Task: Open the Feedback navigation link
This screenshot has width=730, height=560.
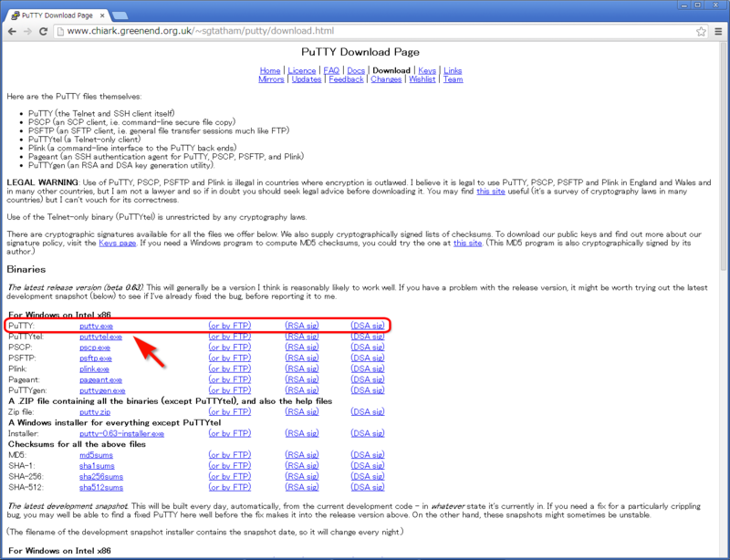Action: (x=346, y=79)
